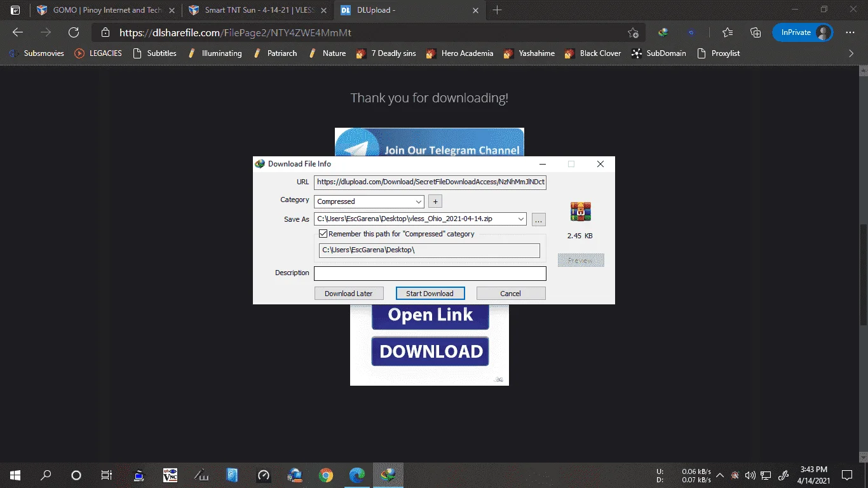Open Collections icon in Edge toolbar

tap(756, 32)
